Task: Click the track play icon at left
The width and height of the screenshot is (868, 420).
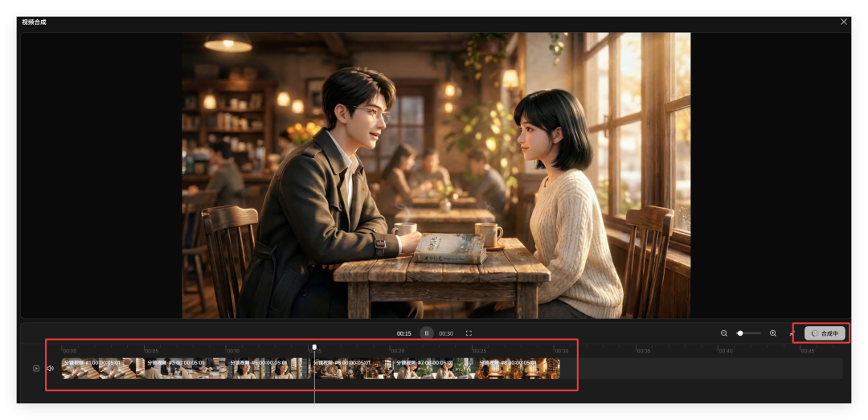Action: pyautogui.click(x=36, y=369)
